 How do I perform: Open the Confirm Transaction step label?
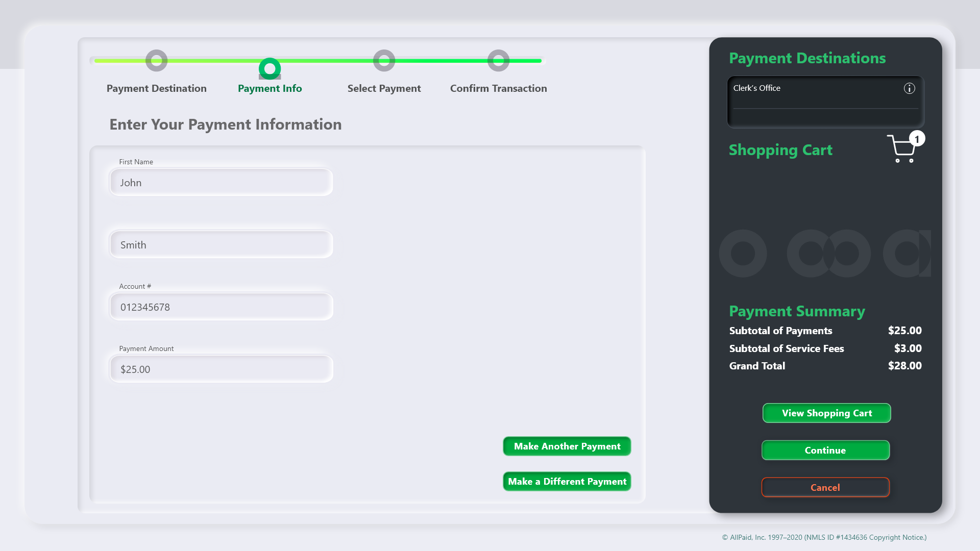(x=498, y=88)
